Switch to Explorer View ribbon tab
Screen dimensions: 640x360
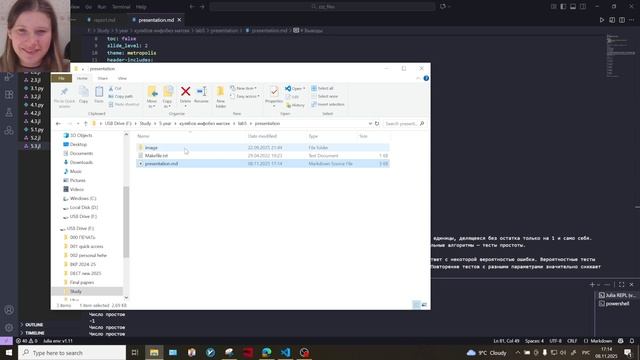(x=122, y=78)
